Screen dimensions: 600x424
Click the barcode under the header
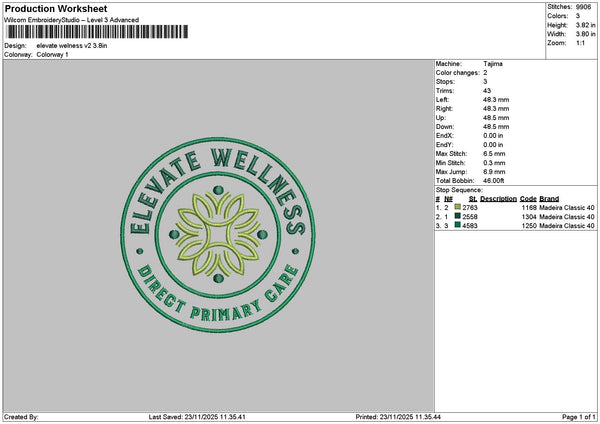pyautogui.click(x=97, y=32)
